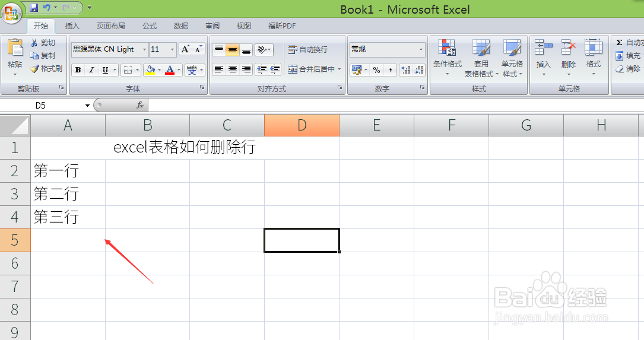Click the Name Box showing D5
This screenshot has height=340, width=644.
pyautogui.click(x=41, y=106)
